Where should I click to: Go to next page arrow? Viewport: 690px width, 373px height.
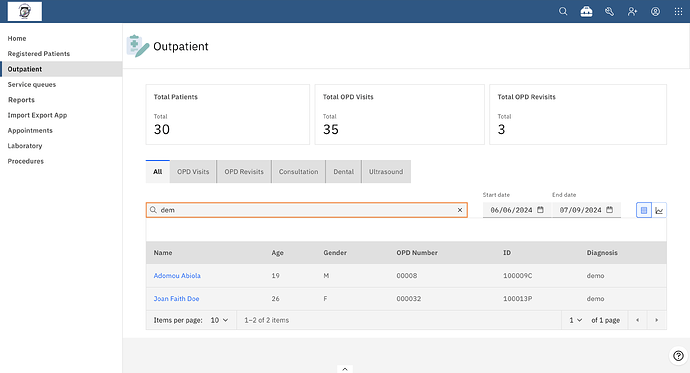(x=657, y=320)
